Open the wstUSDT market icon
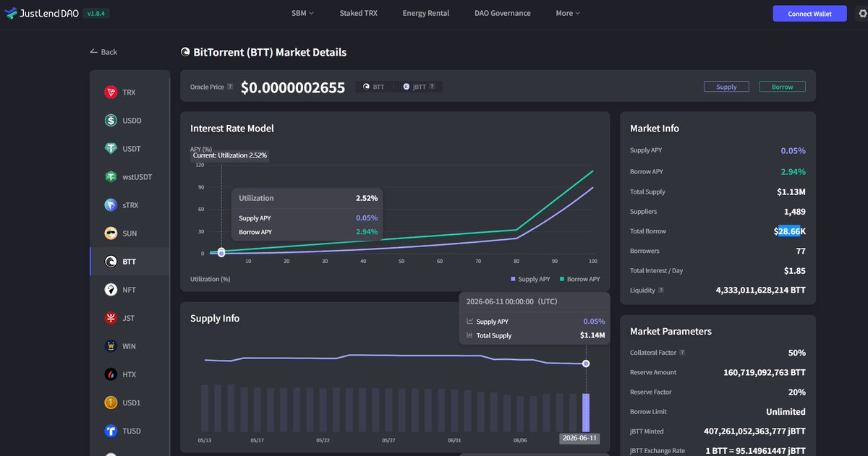Image resolution: width=868 pixels, height=456 pixels. [x=111, y=177]
